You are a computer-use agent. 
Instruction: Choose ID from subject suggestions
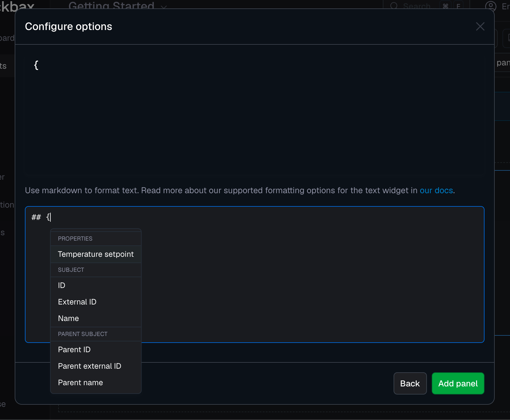[x=96, y=285]
